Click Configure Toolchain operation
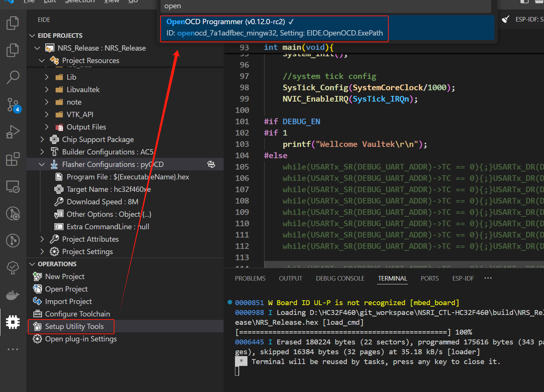The height and width of the screenshot is (392, 544). point(77,314)
